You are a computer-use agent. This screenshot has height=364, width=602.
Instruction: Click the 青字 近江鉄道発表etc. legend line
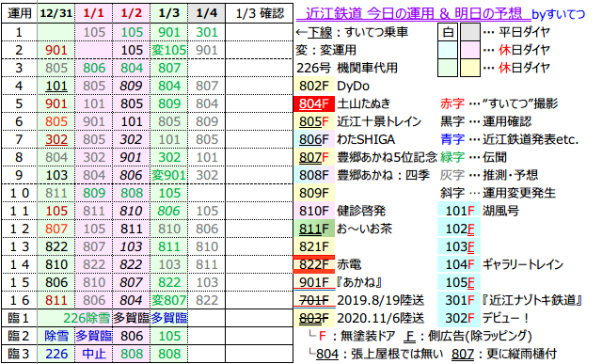point(509,139)
